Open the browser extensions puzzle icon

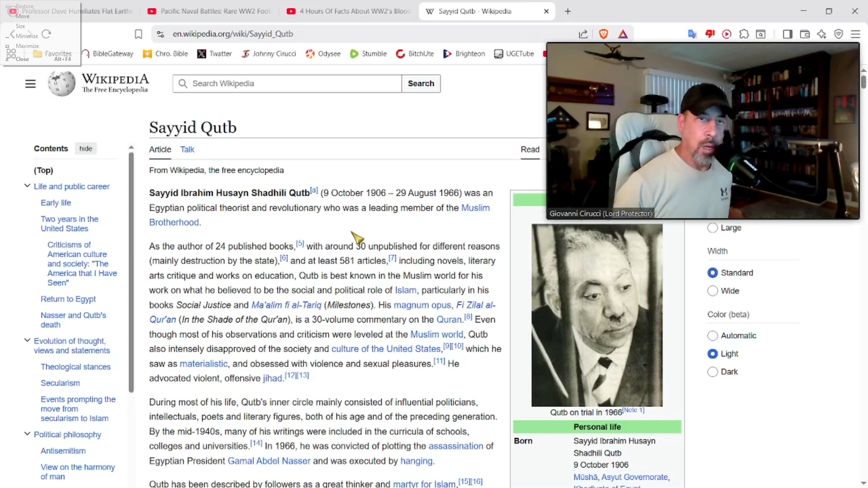744,34
